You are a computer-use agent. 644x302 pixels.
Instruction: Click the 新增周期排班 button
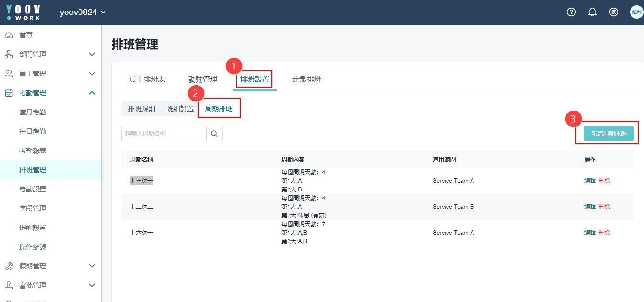608,134
